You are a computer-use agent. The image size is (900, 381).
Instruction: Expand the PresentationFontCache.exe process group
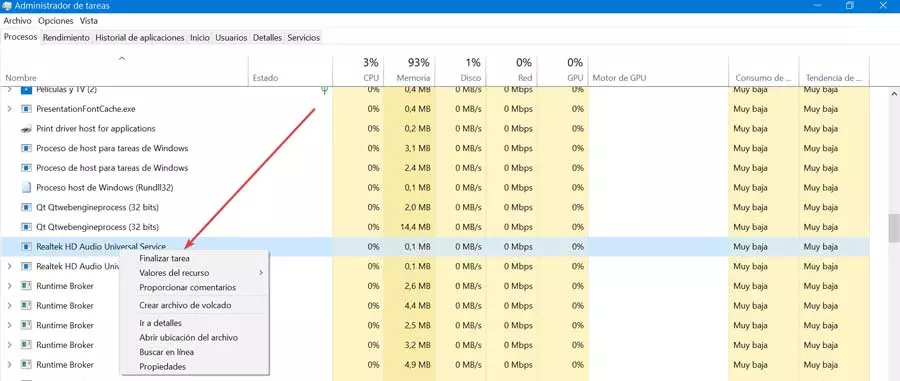tap(9, 109)
